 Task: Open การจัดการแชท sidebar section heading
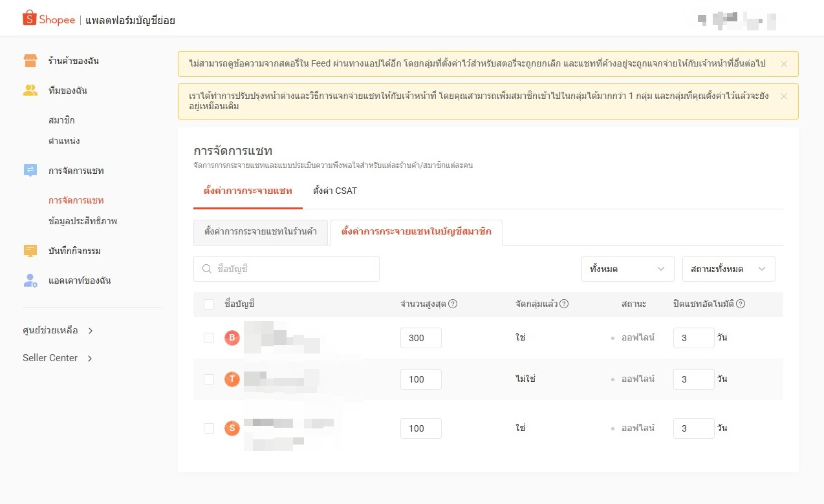[76, 171]
